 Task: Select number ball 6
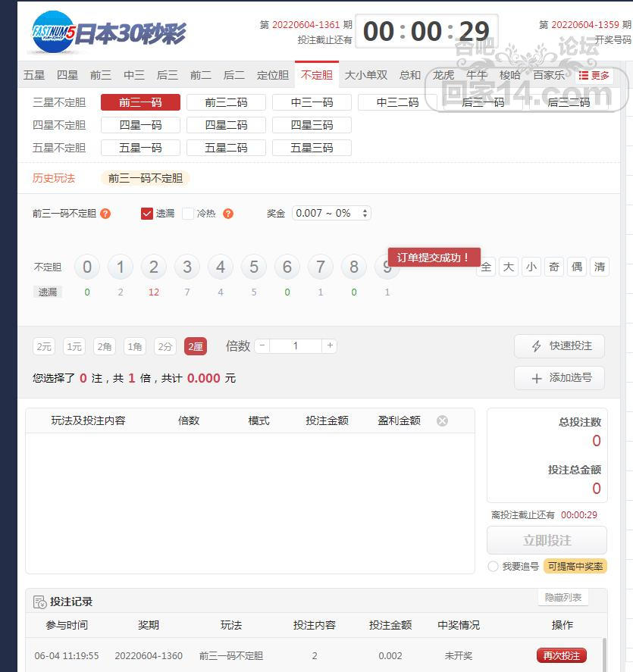pyautogui.click(x=287, y=267)
